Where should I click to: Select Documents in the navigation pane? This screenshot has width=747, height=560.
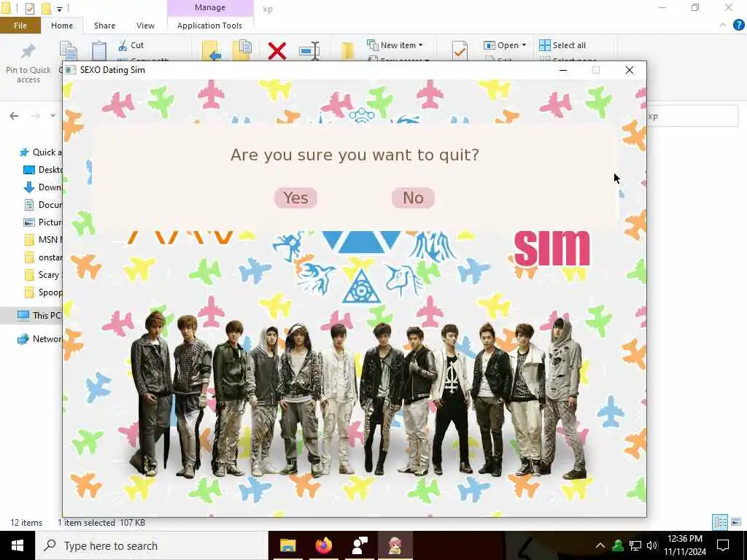pyautogui.click(x=43, y=205)
